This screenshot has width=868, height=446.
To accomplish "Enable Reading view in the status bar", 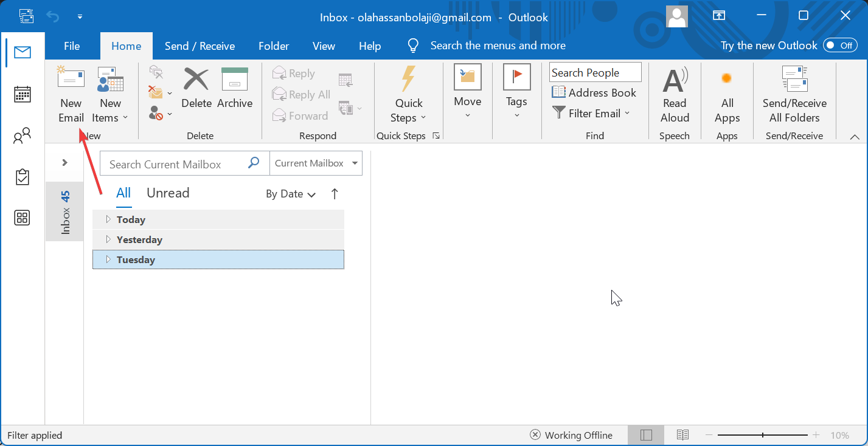I will [x=682, y=435].
